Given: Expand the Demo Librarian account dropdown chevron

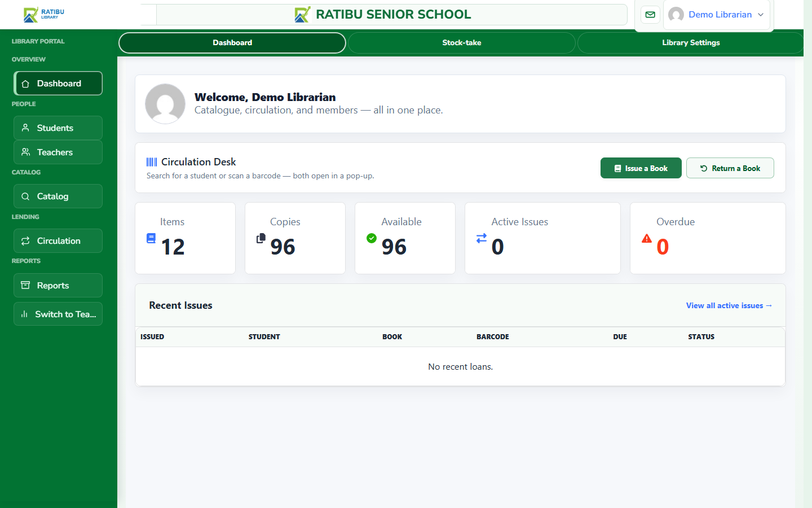Looking at the screenshot, I should (x=761, y=15).
